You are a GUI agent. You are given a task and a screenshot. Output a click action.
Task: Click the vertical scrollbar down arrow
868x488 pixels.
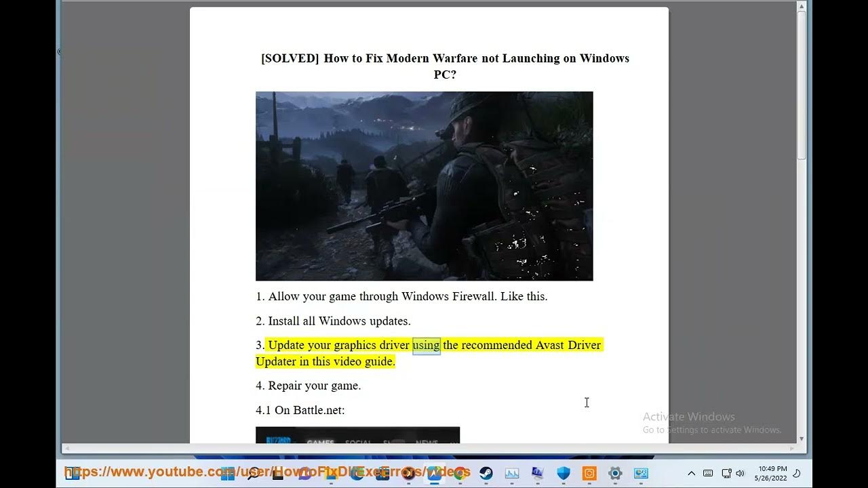tap(802, 439)
